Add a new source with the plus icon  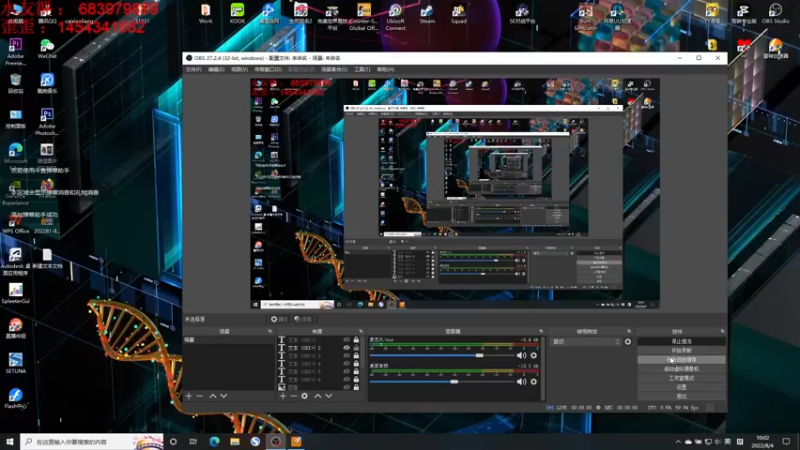[283, 396]
